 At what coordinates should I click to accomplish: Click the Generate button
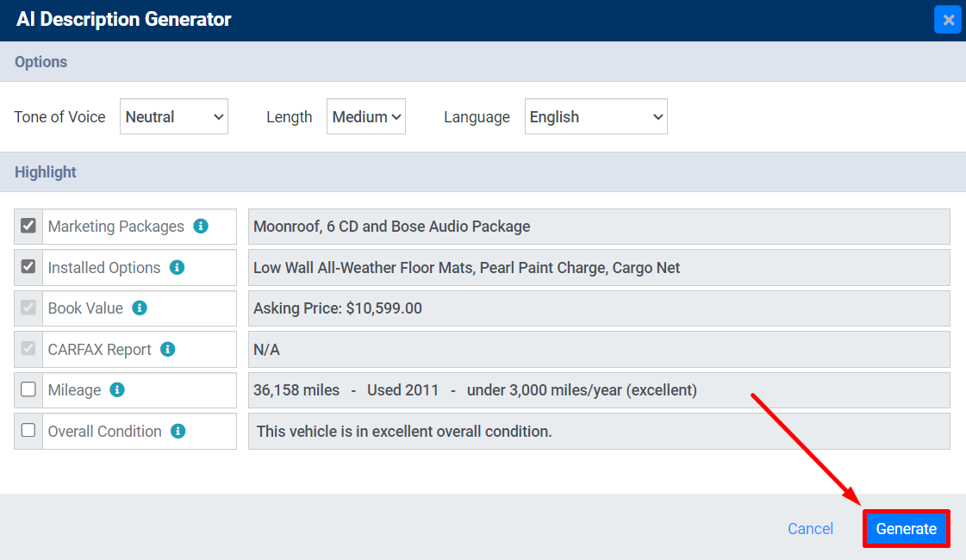(906, 528)
